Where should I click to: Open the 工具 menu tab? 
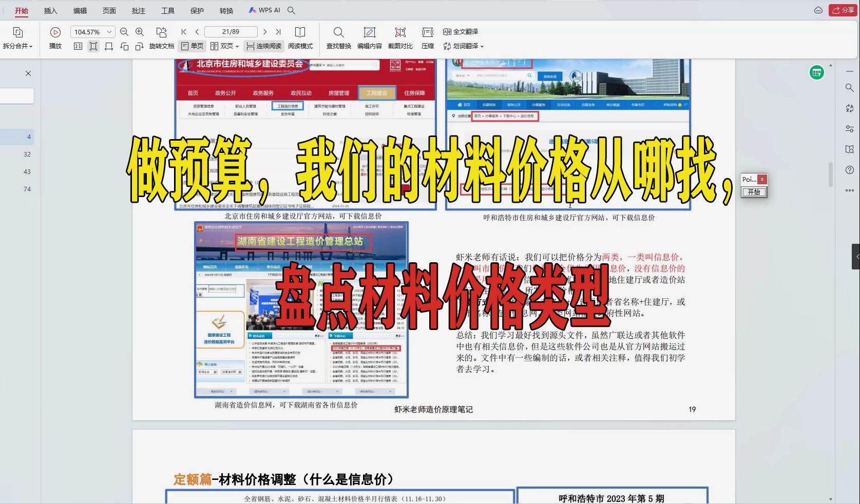coord(168,10)
